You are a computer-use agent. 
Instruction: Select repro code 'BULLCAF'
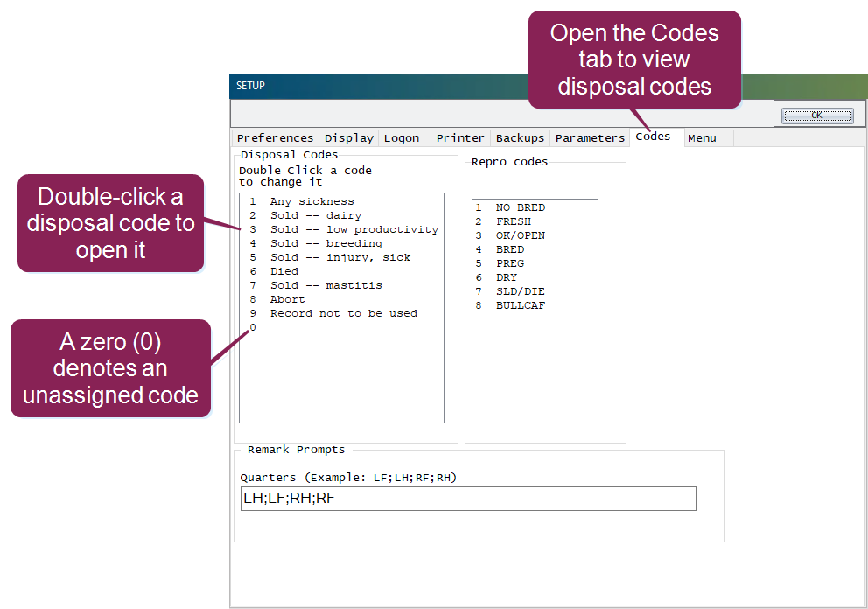[x=535, y=305]
